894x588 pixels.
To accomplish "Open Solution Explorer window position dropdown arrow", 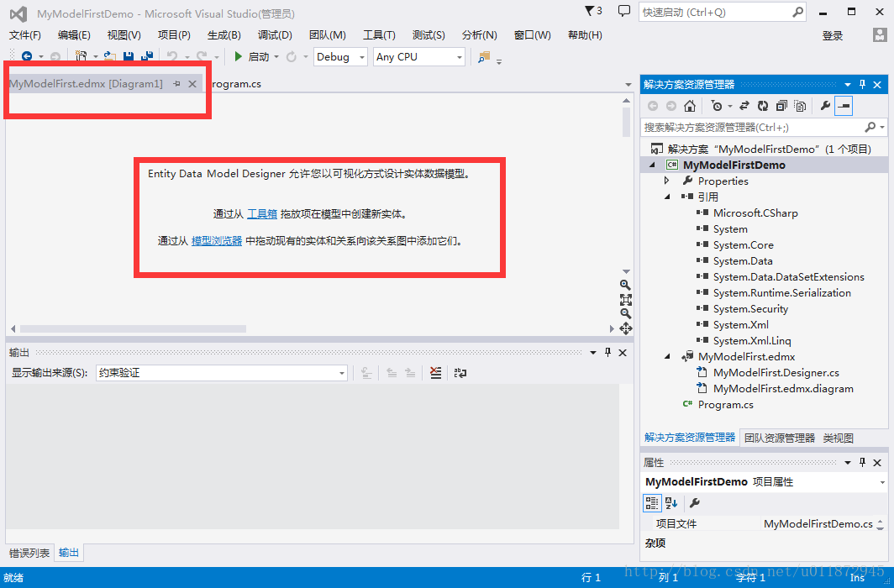I will tap(848, 84).
